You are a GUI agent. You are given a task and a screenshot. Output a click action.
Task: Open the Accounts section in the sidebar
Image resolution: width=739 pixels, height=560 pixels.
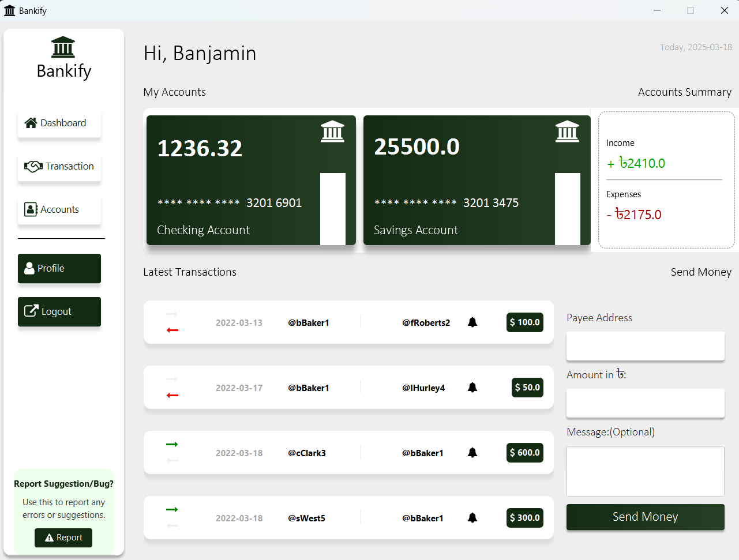59,210
